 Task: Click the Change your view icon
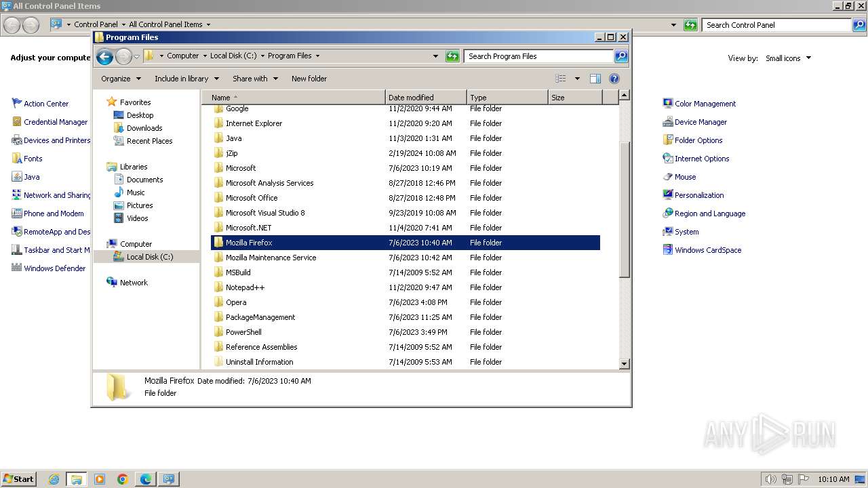tap(561, 79)
